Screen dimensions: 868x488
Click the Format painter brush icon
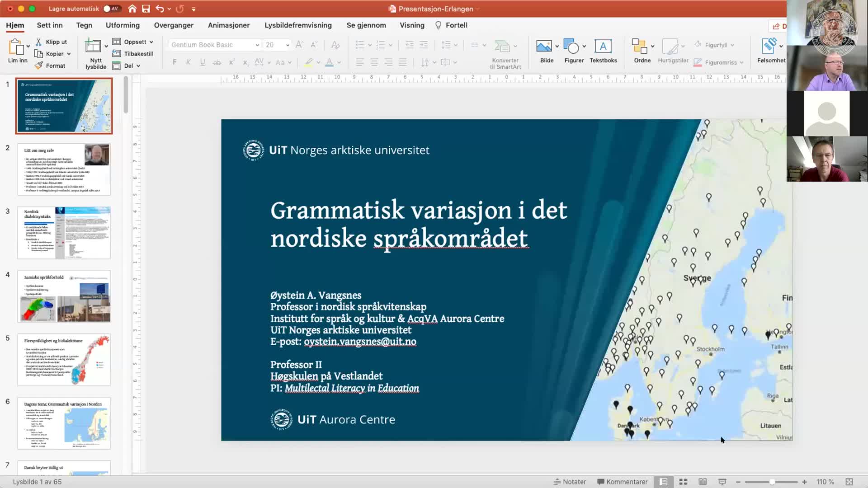coord(39,66)
